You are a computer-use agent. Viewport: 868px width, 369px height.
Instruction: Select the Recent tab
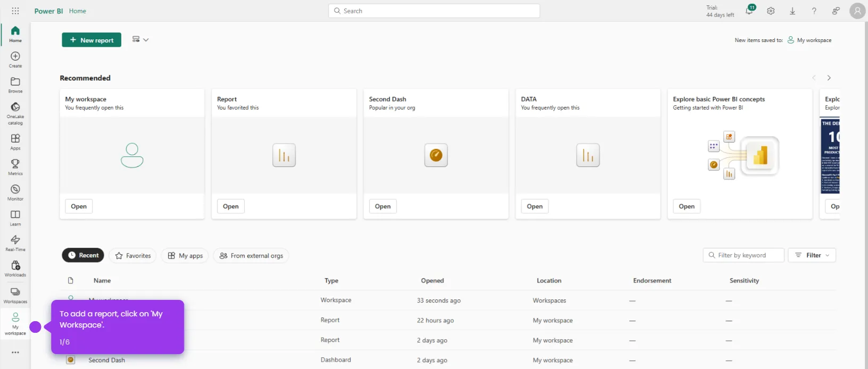[83, 255]
